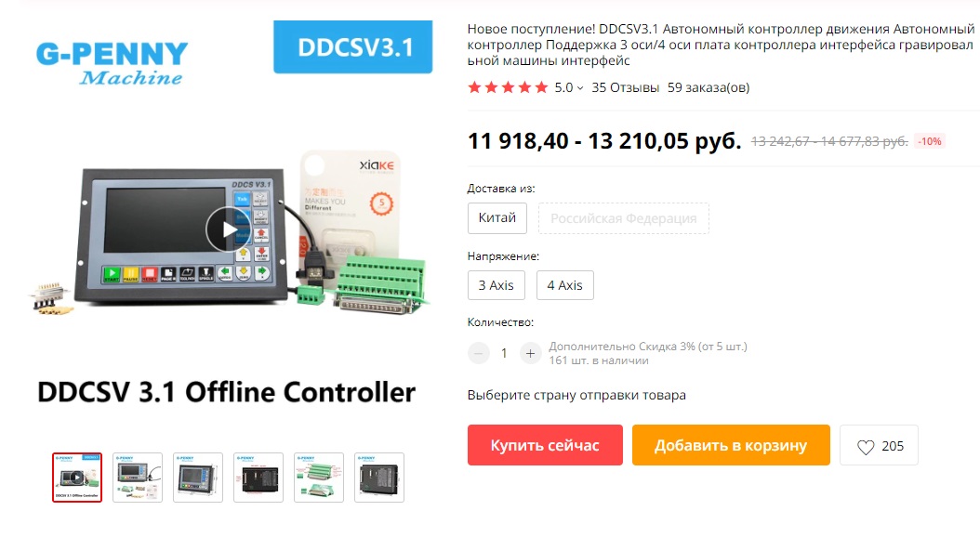Open the 59 заказа(ов) orders link

(x=709, y=87)
